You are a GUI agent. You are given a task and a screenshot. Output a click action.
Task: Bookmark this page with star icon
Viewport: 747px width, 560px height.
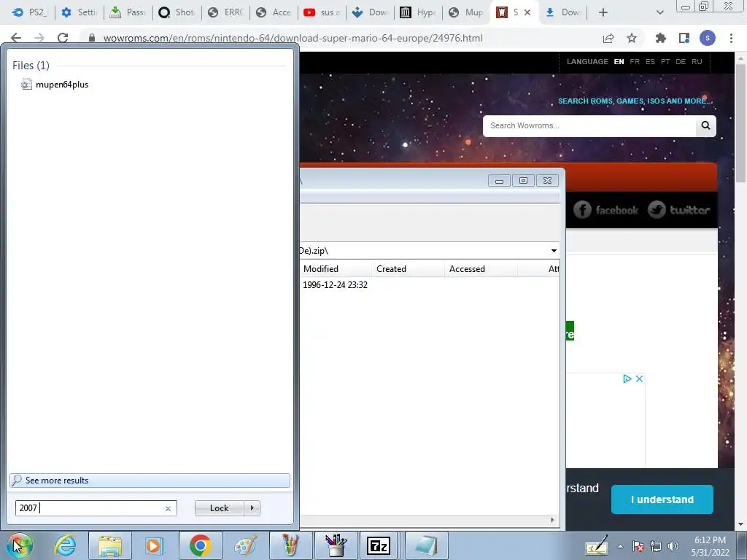click(632, 38)
